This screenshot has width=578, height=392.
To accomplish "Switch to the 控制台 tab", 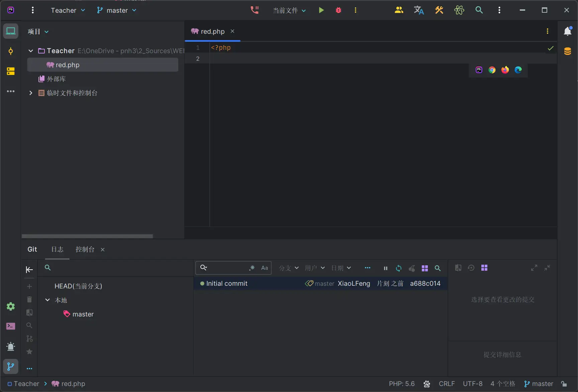I will 85,249.
